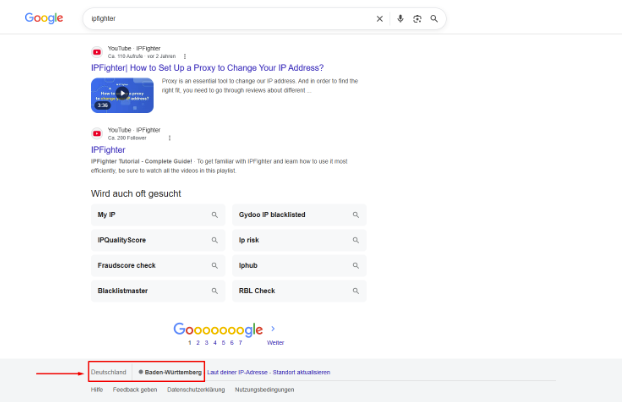Click into the search field containing ipfighter
The width and height of the screenshot is (623, 402).
point(230,19)
